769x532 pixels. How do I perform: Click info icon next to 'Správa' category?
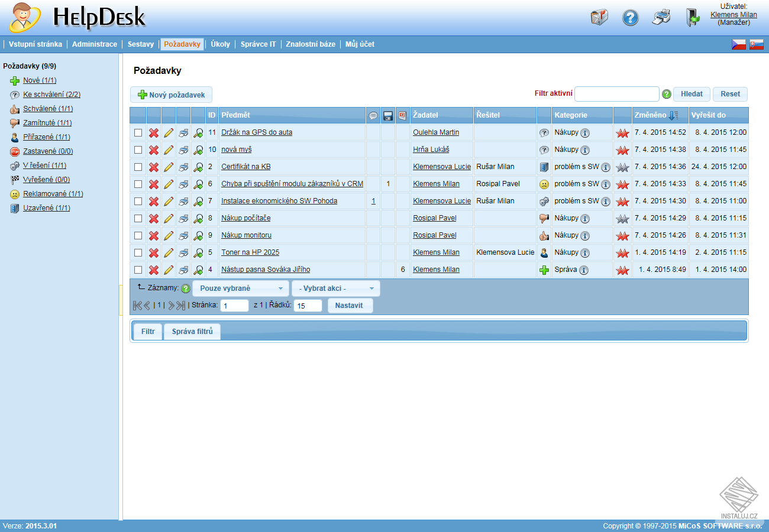pyautogui.click(x=584, y=270)
